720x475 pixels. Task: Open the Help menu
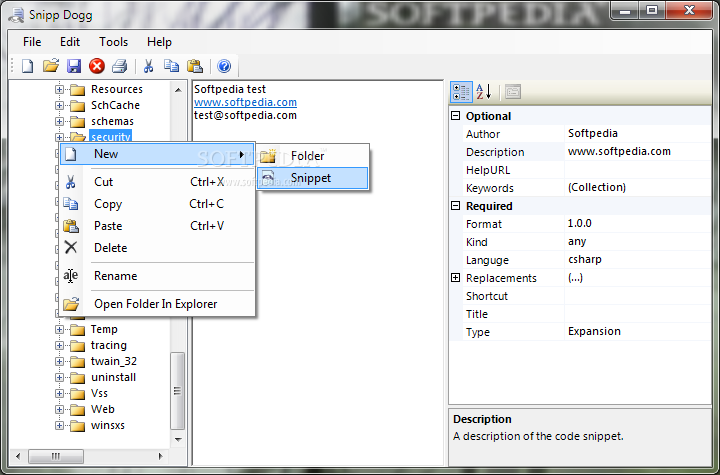coord(159,42)
